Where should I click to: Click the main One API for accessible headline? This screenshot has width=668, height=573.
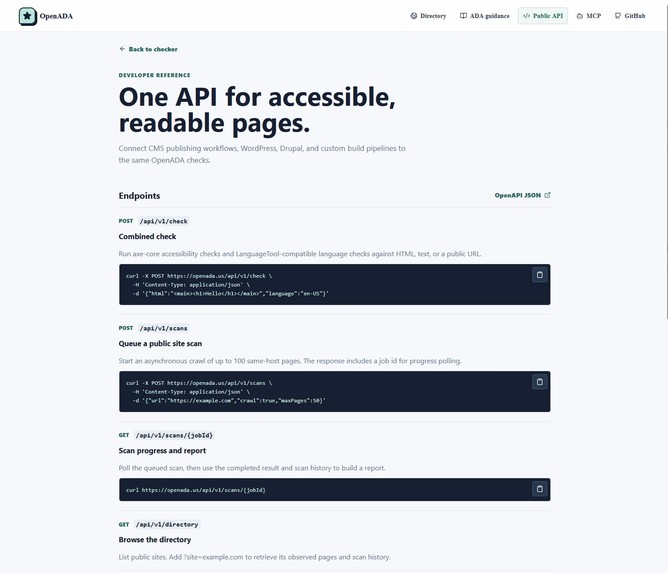pos(257,109)
